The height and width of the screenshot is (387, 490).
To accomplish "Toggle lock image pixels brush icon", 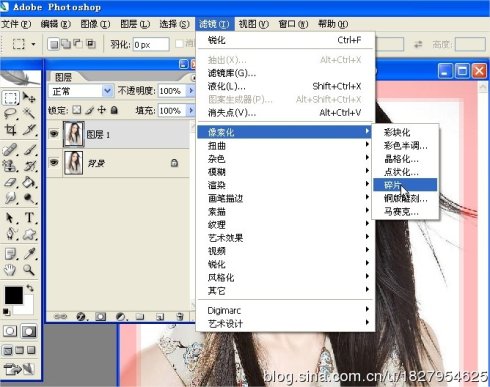I will tap(89, 110).
